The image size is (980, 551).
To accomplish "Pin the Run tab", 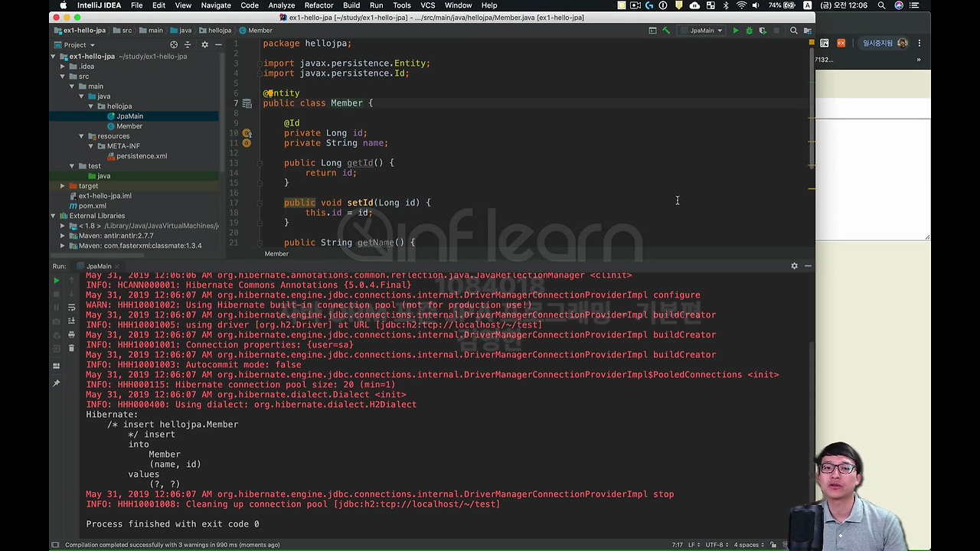I will 56,383.
